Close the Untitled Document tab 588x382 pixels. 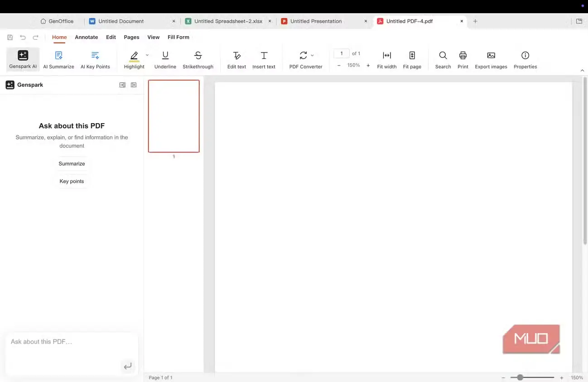(x=174, y=21)
